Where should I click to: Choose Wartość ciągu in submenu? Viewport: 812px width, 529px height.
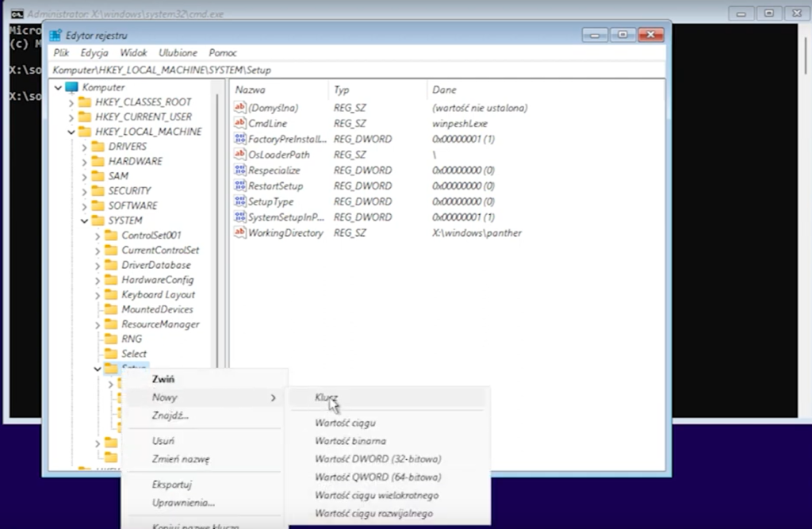coord(387,423)
